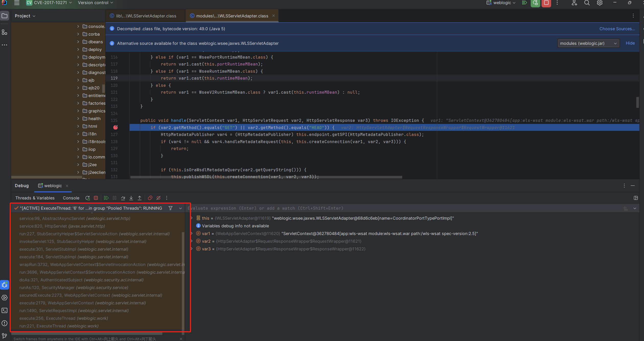This screenshot has width=644, height=341.
Task: Expand the health folder in Project tree
Action: coord(78,119)
